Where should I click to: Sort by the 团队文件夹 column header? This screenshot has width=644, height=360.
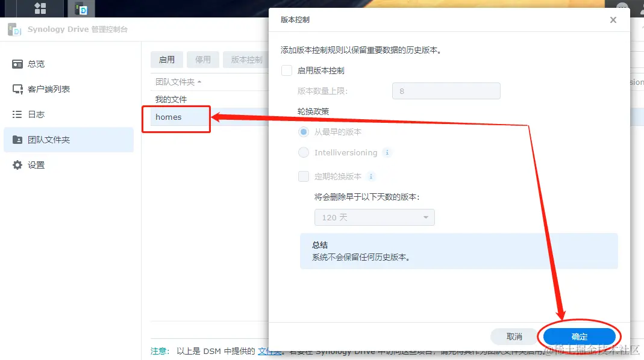coord(178,82)
